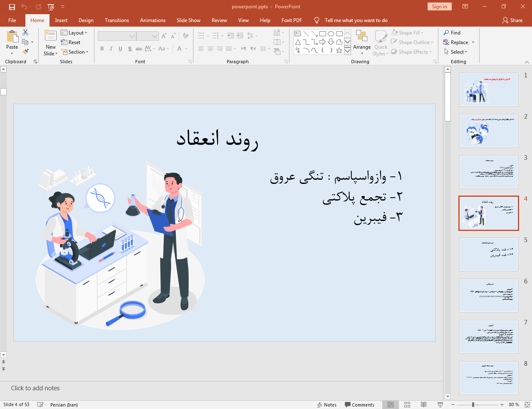Start Slide Show from status bar icon
The height and width of the screenshot is (409, 532).
440,404
